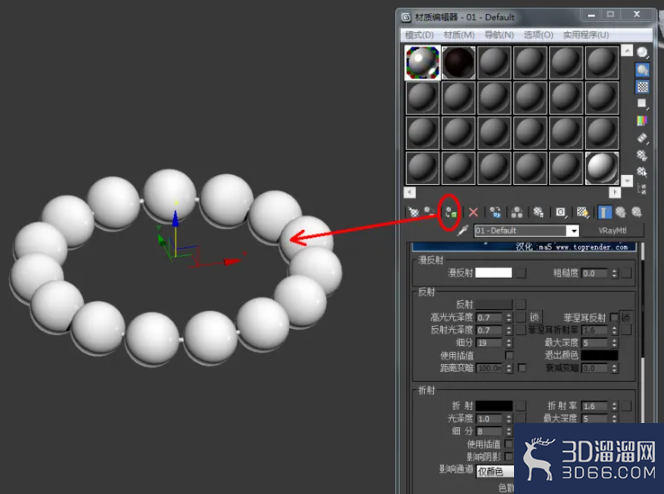The image size is (664, 494).
Task: Click the 粗糙度 map slot button
Action: coord(627,273)
